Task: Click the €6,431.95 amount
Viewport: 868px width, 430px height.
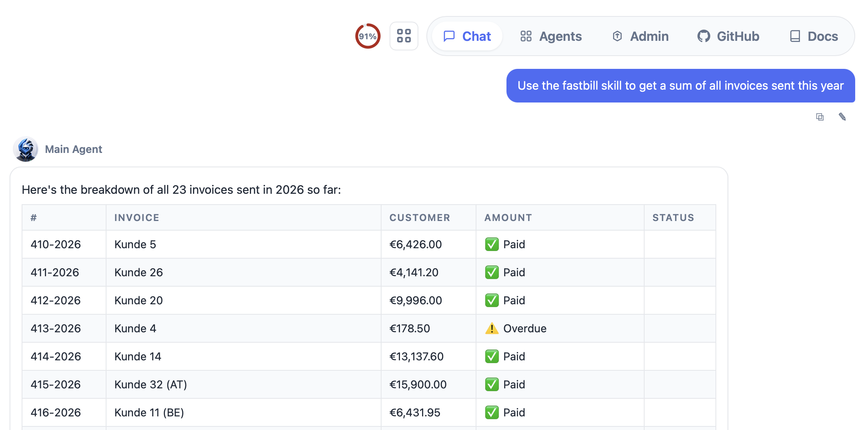Action: [415, 412]
